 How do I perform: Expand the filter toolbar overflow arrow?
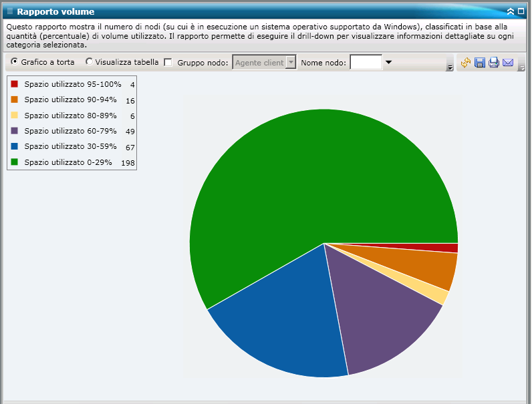tap(450, 67)
